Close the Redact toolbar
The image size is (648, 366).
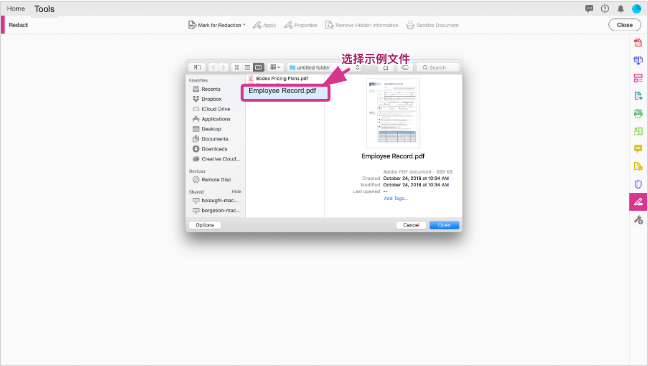tap(624, 25)
